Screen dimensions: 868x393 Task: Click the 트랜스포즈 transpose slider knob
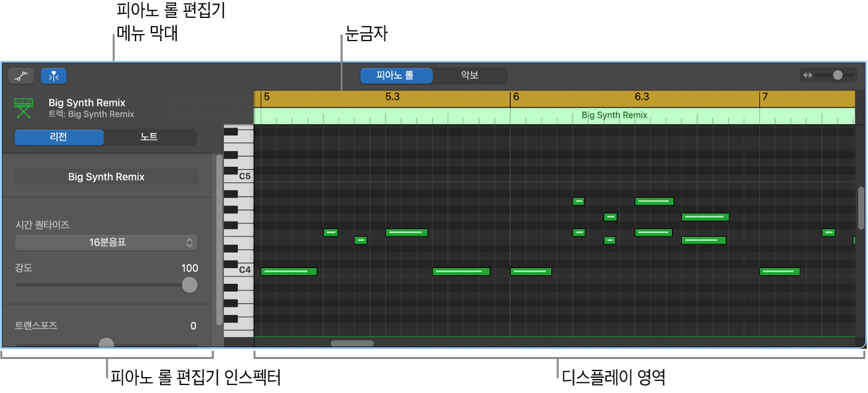pos(106,344)
